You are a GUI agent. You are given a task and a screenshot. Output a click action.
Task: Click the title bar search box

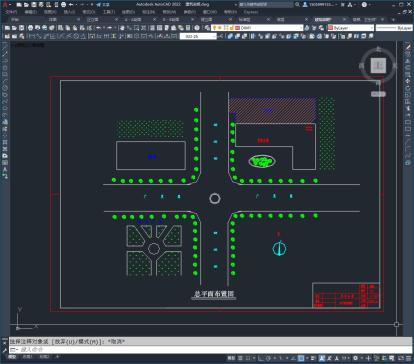[266, 5]
